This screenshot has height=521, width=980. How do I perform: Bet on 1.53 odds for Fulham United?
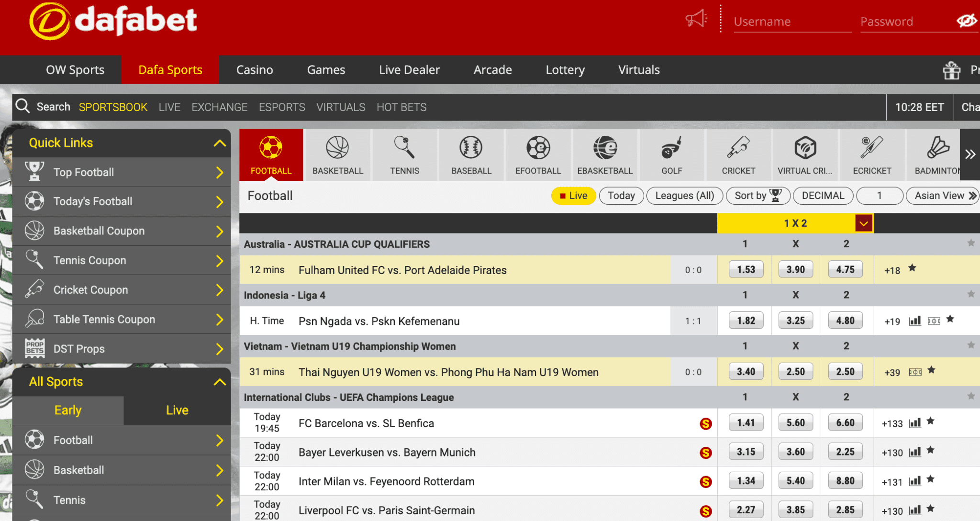[746, 269]
